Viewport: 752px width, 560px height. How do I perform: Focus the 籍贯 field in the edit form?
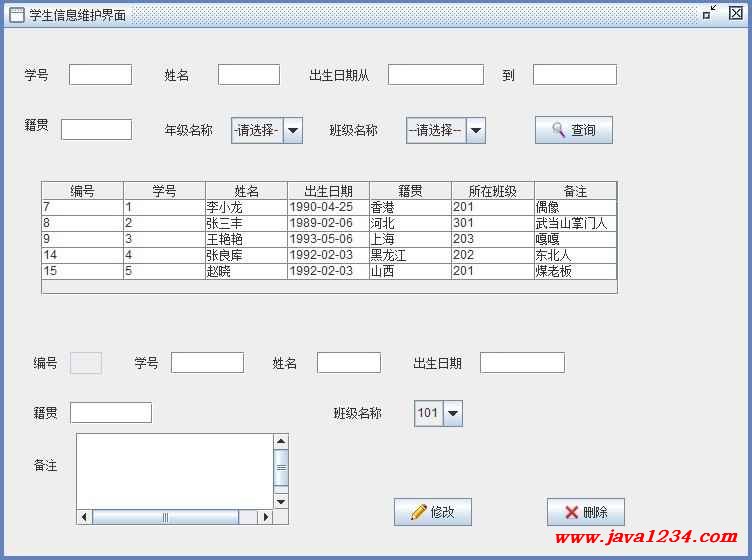tap(111, 413)
